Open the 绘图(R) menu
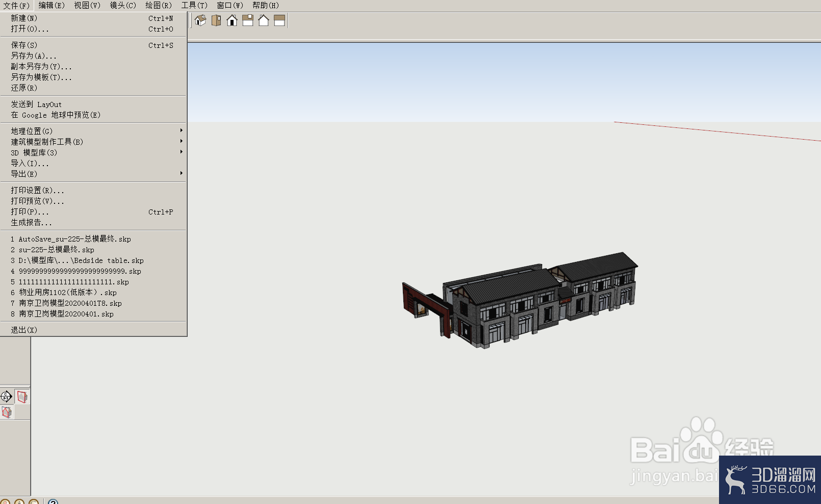 point(159,6)
